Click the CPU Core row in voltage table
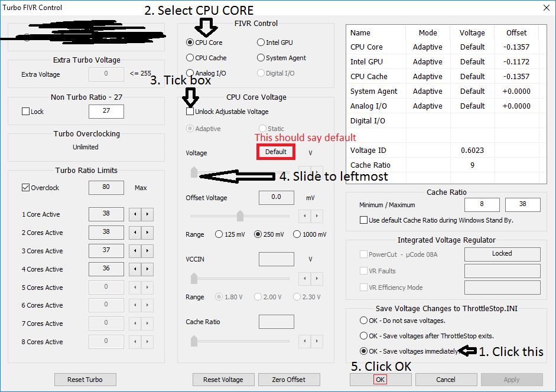Image resolution: width=556 pixels, height=392 pixels. (x=446, y=47)
